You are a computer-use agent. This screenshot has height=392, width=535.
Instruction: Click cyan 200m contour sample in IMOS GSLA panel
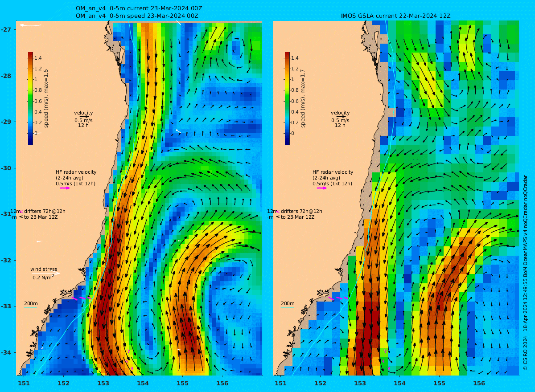pos(287,307)
